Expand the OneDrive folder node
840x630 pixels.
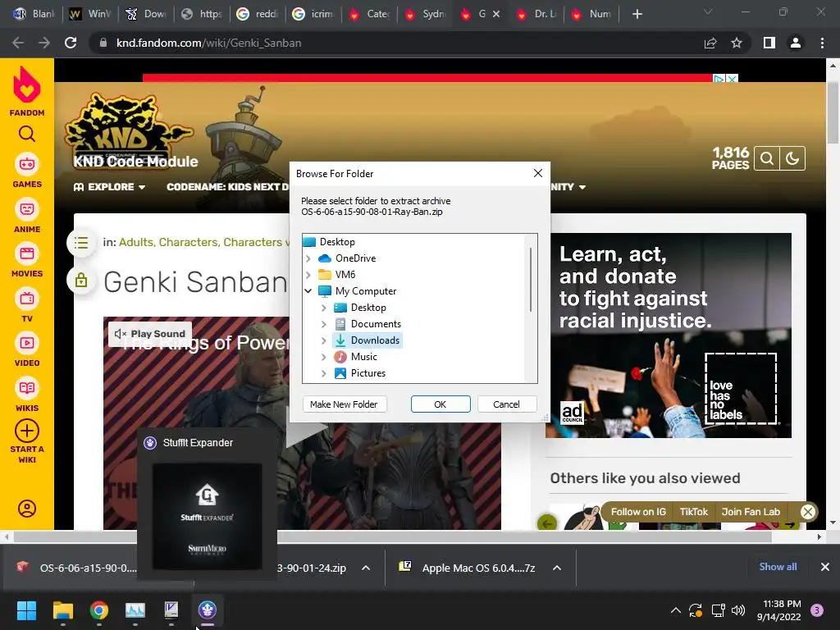[x=308, y=258]
